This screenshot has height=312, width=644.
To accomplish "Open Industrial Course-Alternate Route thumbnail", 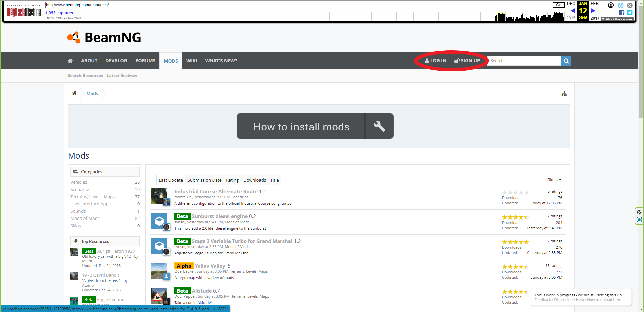I will coord(159,196).
